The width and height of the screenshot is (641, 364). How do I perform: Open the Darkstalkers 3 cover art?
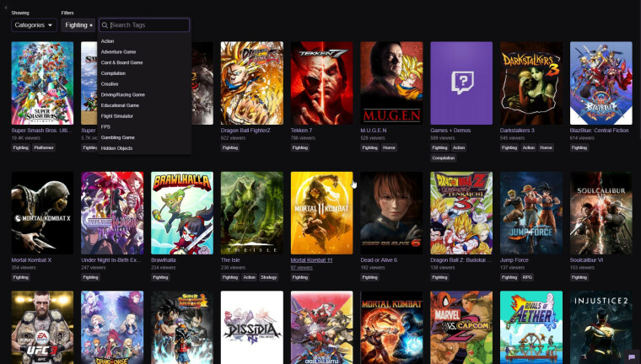coord(531,83)
